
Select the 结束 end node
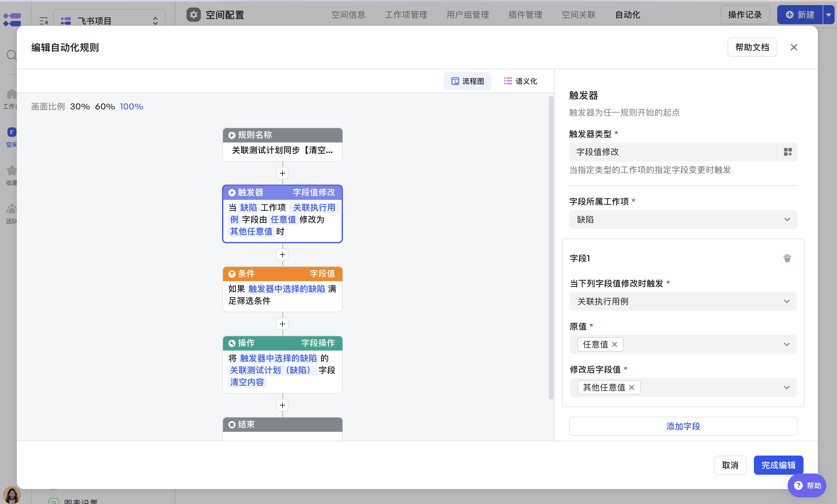coord(282,429)
